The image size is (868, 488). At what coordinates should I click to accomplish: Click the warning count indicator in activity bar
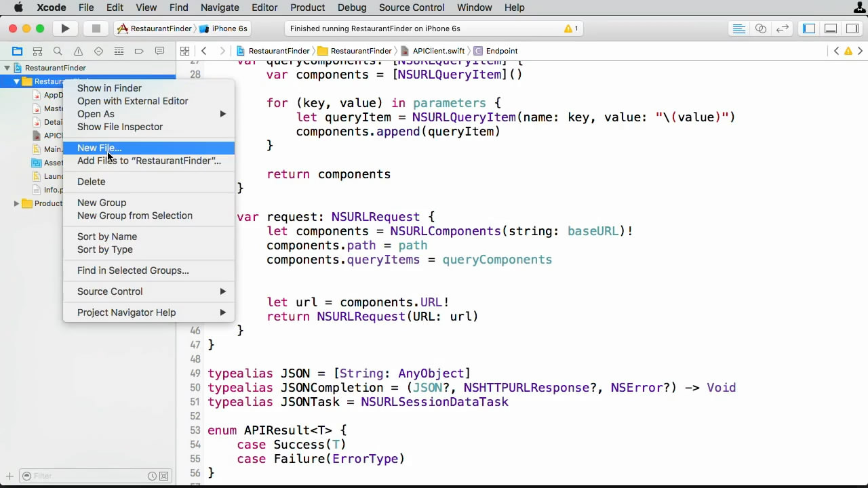coord(571,28)
